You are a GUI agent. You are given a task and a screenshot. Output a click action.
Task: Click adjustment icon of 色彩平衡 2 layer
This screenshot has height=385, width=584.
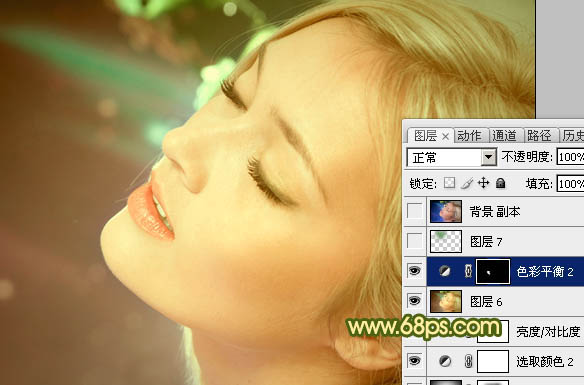click(x=444, y=271)
